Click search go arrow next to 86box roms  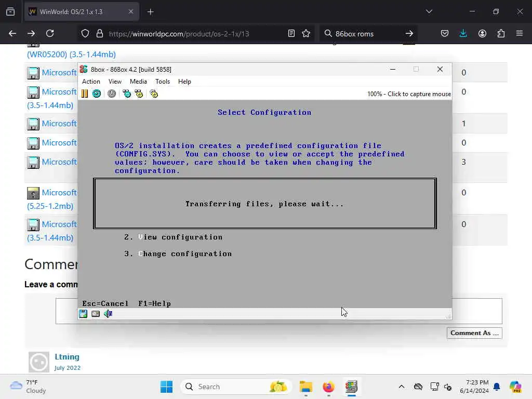pyautogui.click(x=409, y=34)
